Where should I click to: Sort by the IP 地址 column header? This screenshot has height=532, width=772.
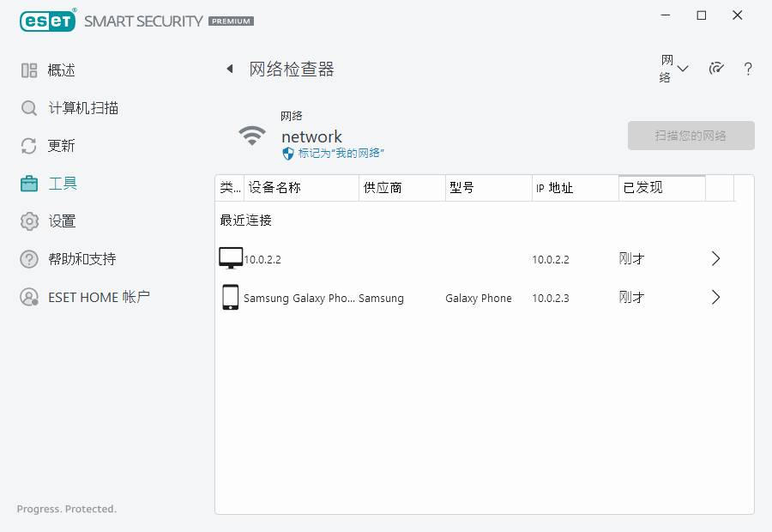click(x=575, y=188)
